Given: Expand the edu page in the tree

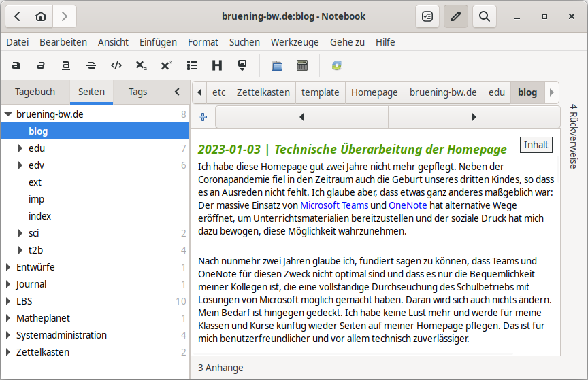Looking at the screenshot, I should (x=20, y=148).
